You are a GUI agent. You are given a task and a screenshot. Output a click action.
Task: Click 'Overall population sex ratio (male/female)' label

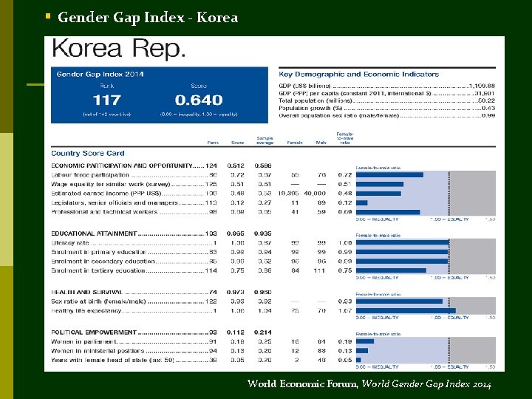338,116
